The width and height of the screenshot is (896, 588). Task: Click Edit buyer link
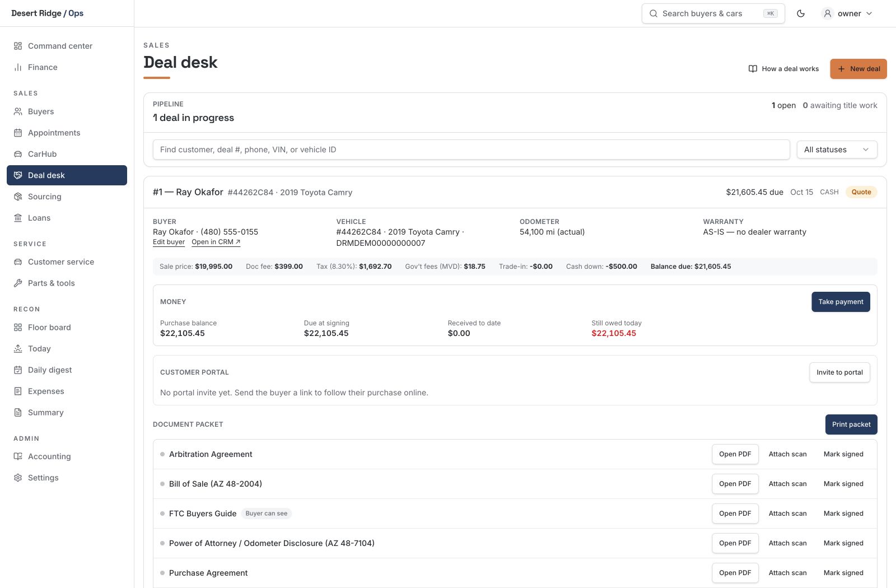pos(169,242)
